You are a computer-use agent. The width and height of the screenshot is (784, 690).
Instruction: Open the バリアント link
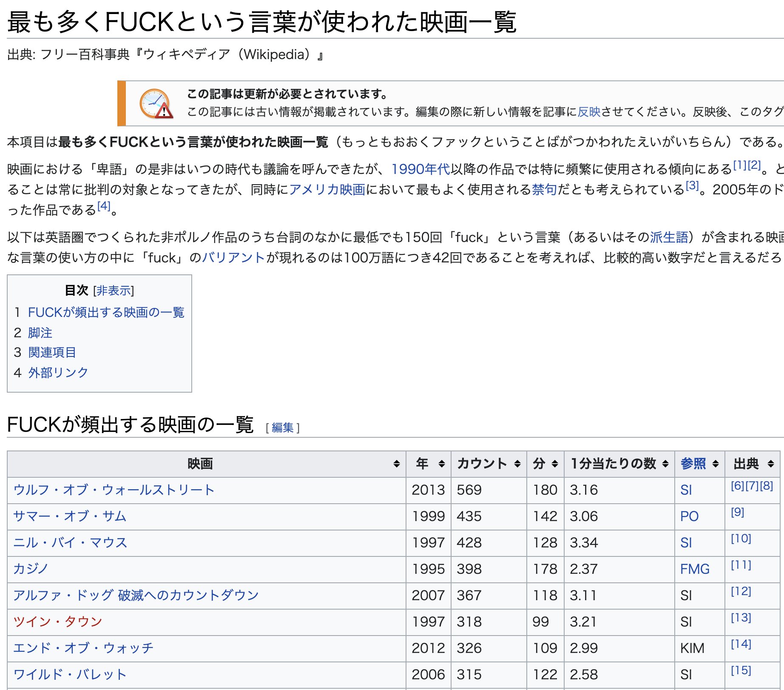tap(234, 257)
